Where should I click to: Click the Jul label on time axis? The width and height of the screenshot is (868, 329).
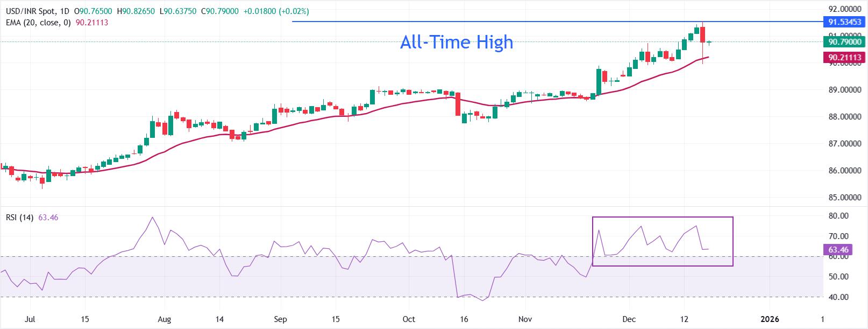click(x=30, y=319)
